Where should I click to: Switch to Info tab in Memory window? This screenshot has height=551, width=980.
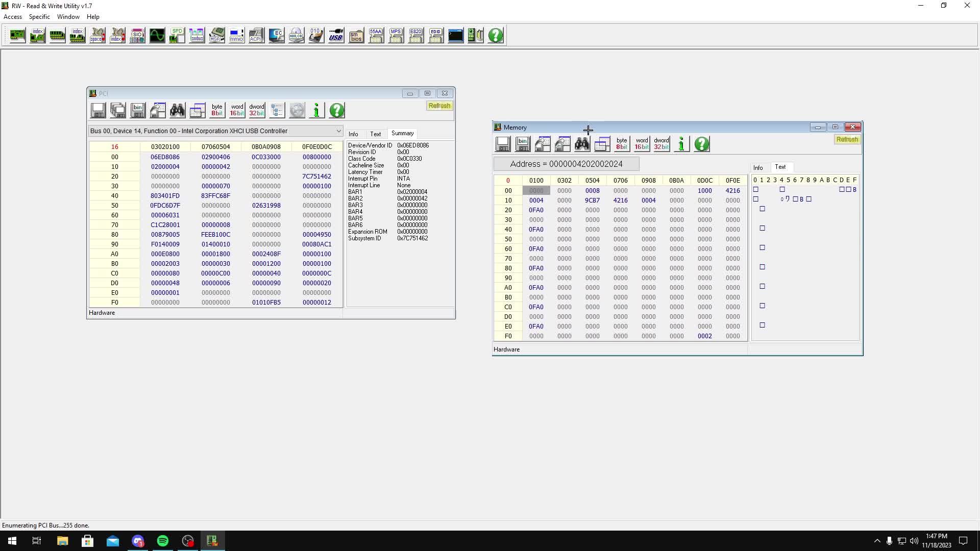pos(758,167)
